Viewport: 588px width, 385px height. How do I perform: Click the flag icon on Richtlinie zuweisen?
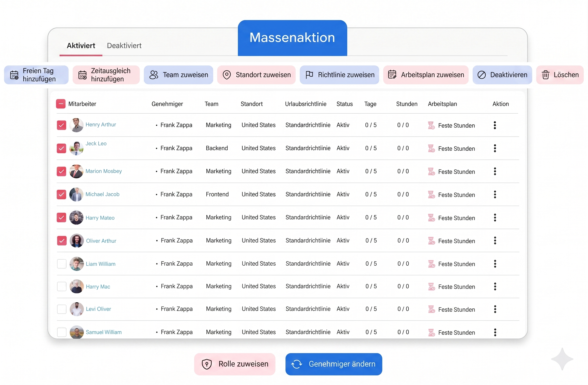(309, 75)
